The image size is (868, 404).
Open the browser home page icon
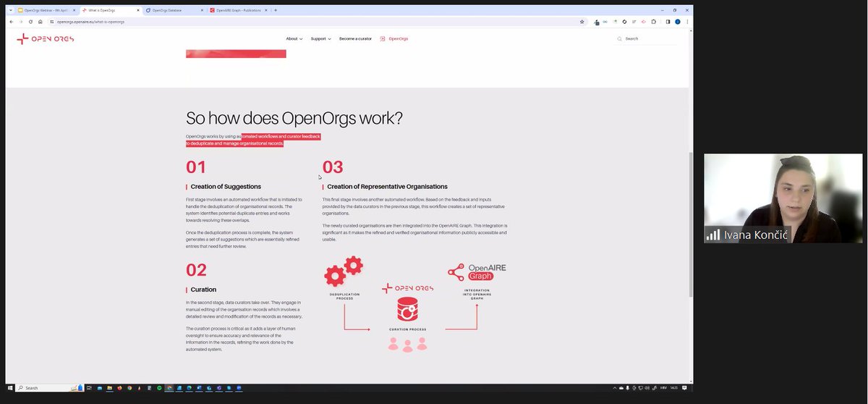[40, 22]
